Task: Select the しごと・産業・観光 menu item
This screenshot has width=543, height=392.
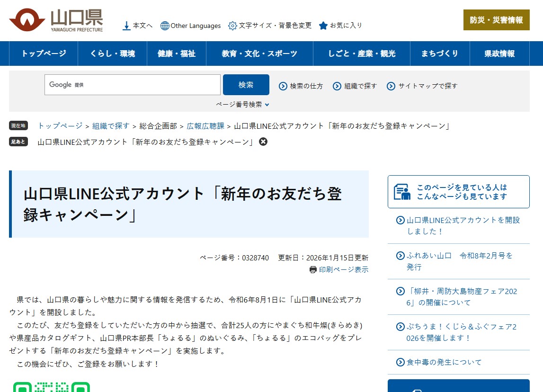Action: tap(362, 53)
